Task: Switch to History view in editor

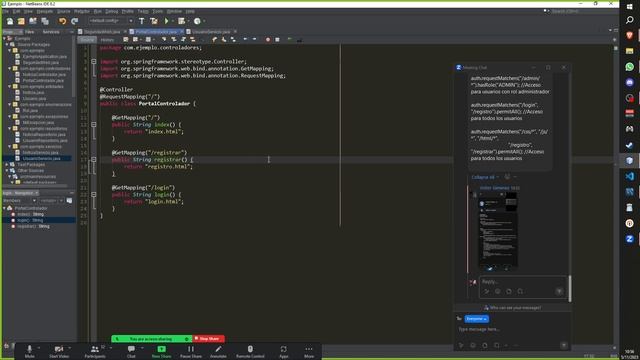Action: (x=107, y=40)
